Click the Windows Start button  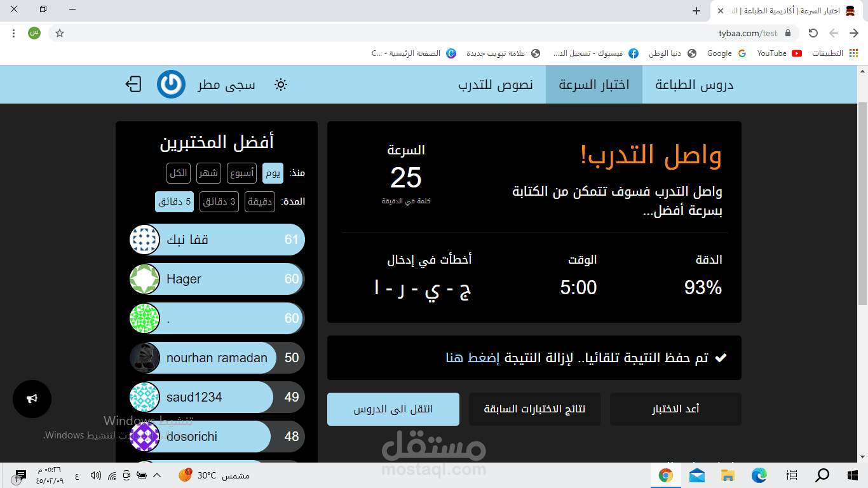853,475
